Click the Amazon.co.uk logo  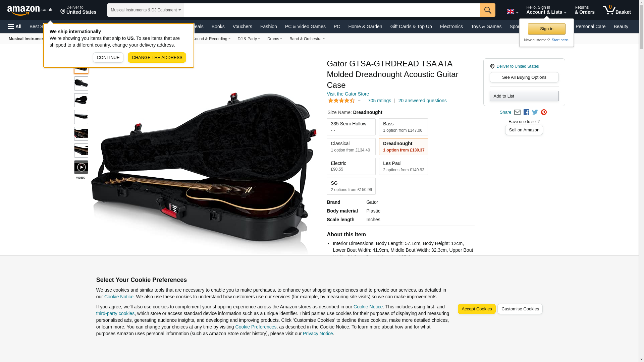coord(30,10)
